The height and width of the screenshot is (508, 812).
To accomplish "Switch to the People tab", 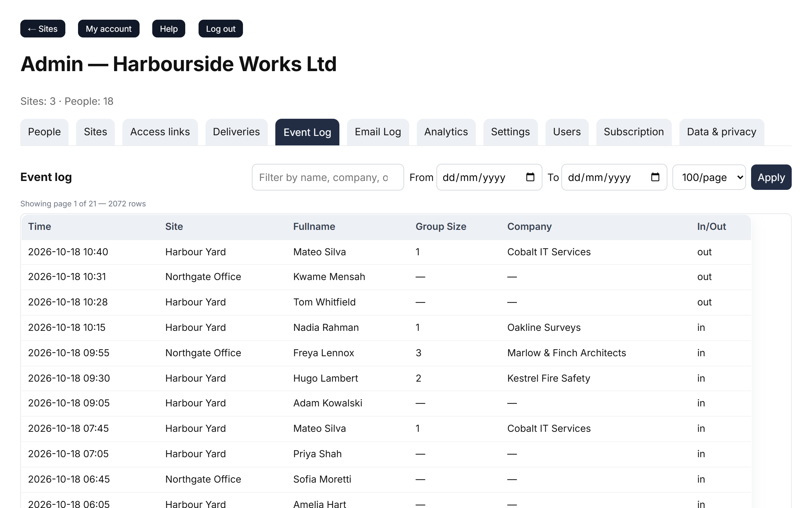I will coord(44,132).
